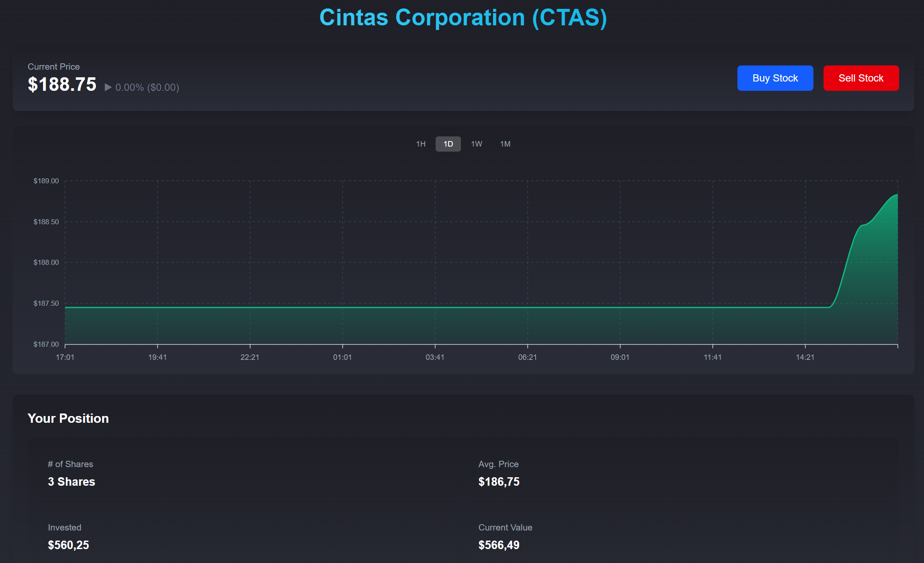The image size is (924, 563).
Task: Click the chart peak at far right
Action: pyautogui.click(x=896, y=195)
